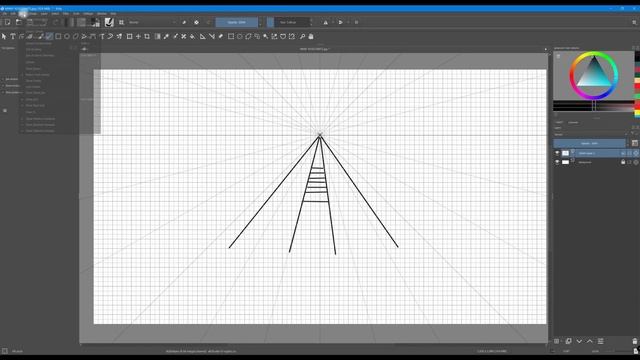Adjust the layer opacity slider
This screenshot has width=640, height=360.
pos(589,143)
